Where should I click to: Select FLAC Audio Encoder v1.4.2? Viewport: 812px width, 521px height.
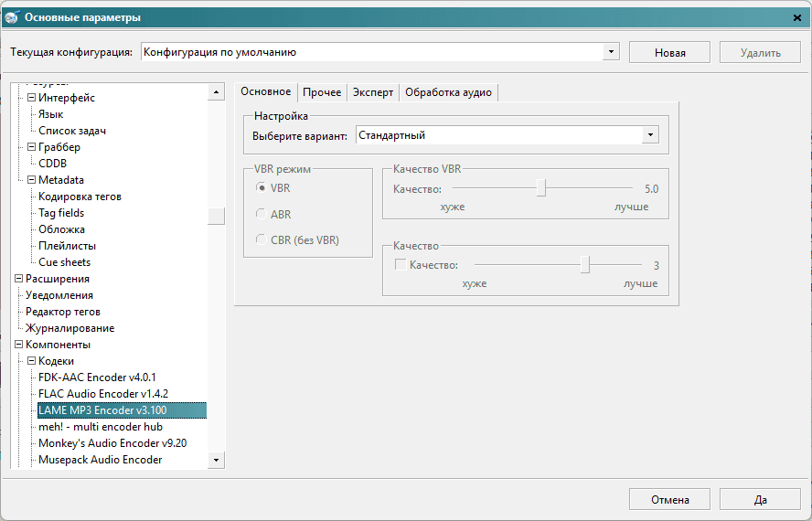103,394
